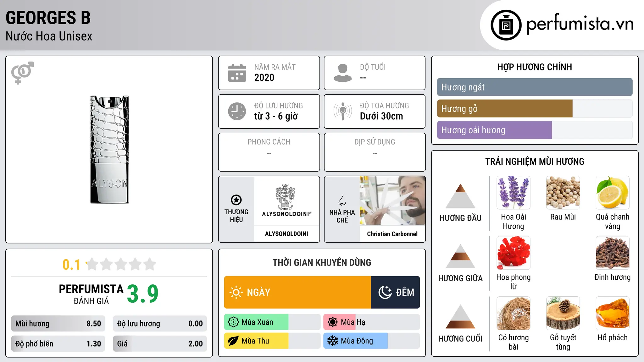Click the Độ lưu hương 0.00 score
This screenshot has height=362, width=644.
(160, 324)
